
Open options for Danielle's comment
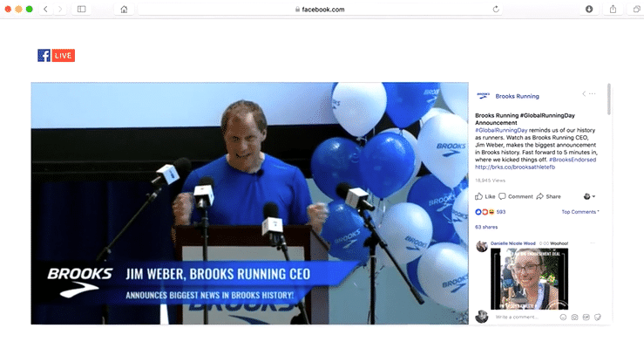(593, 243)
